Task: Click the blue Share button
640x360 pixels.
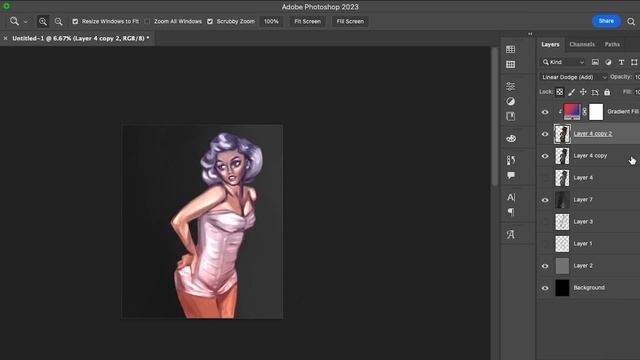Action: tap(606, 21)
